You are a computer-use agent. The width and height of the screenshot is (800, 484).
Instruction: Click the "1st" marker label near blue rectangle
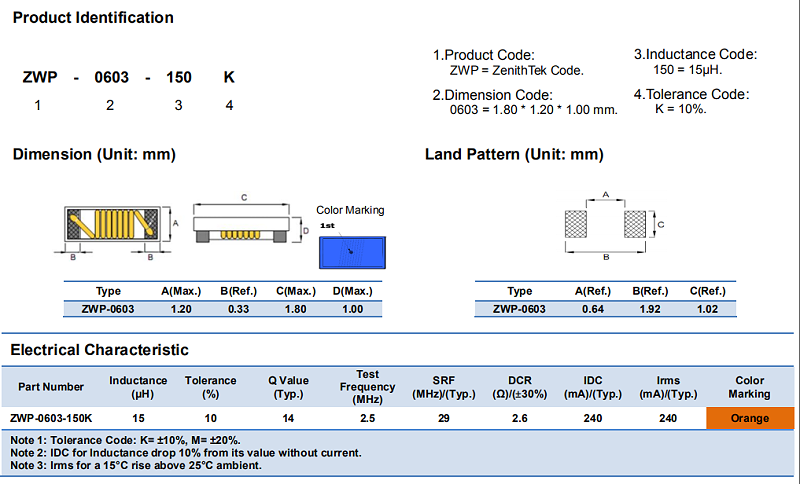tap(327, 225)
